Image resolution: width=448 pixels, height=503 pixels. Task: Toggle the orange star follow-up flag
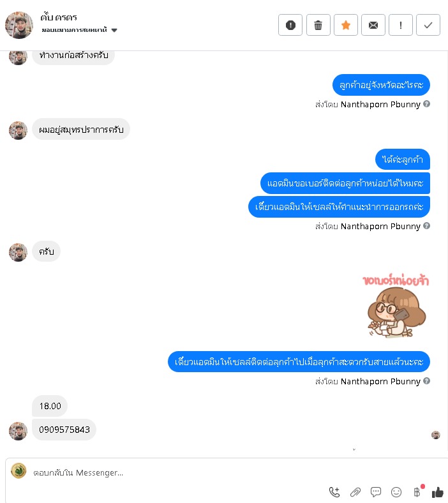346,25
